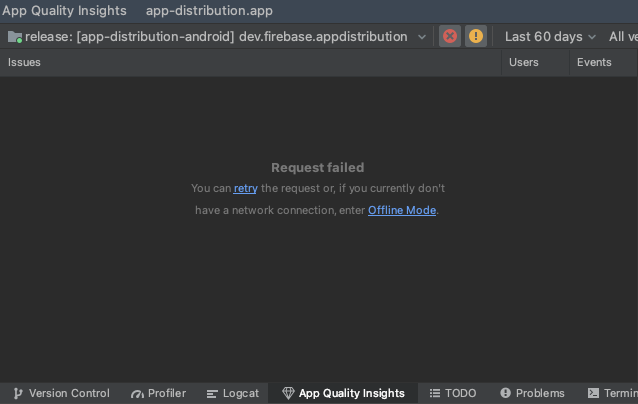Viewport: 638px width, 404px height.
Task: Sort by the Users column header
Action: click(524, 62)
